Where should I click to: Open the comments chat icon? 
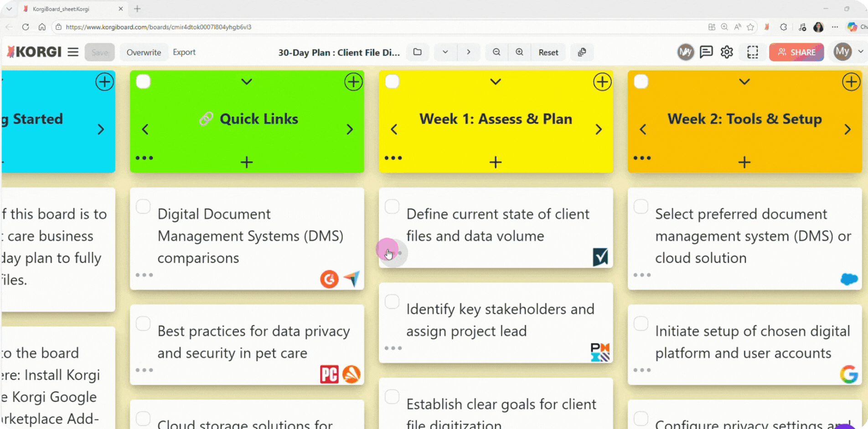point(706,52)
